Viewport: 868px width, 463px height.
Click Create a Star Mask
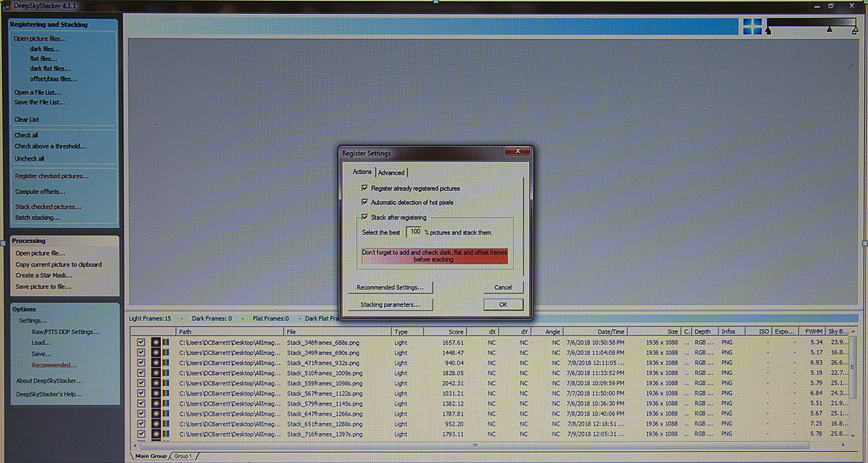click(44, 275)
